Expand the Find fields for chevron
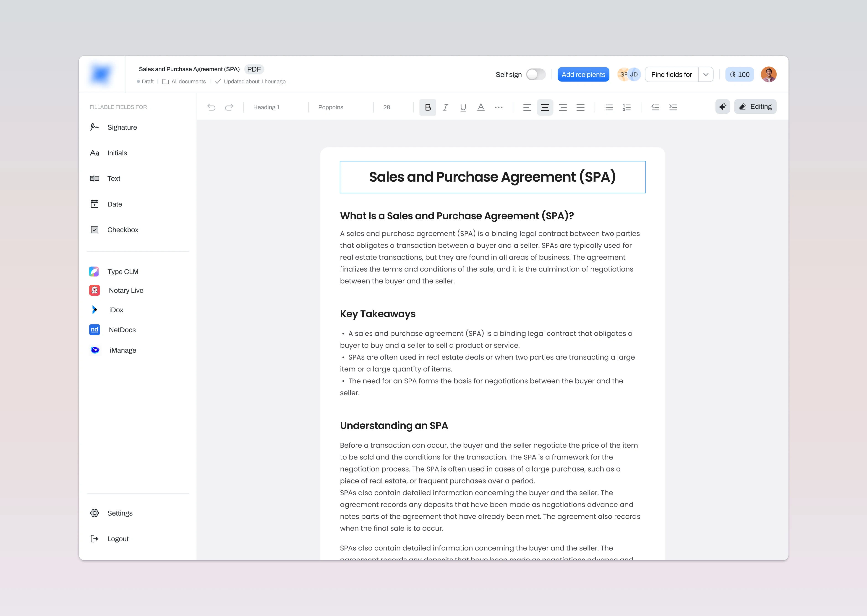Screen dimensions: 867x616 [706, 74]
